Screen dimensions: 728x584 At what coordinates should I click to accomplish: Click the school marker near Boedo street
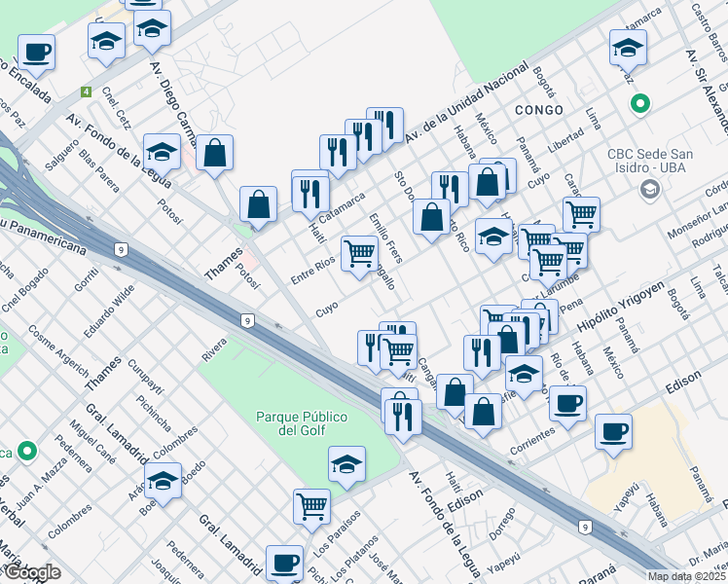click(163, 482)
